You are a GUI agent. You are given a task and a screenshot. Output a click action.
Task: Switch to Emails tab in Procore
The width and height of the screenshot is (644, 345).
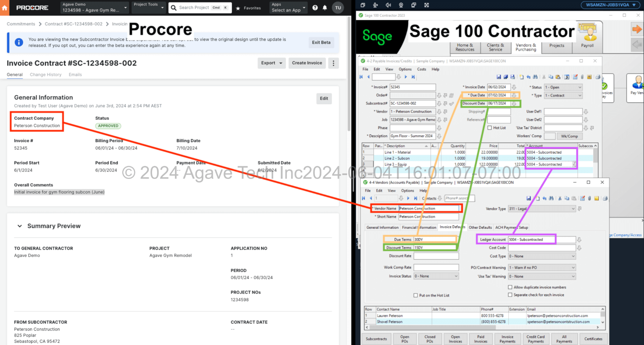tap(75, 75)
